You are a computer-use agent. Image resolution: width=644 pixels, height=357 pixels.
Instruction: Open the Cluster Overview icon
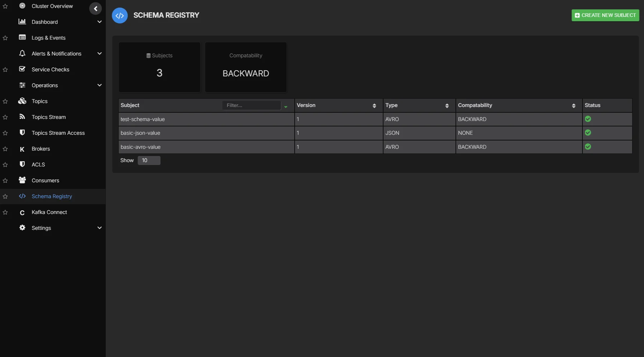coord(22,6)
